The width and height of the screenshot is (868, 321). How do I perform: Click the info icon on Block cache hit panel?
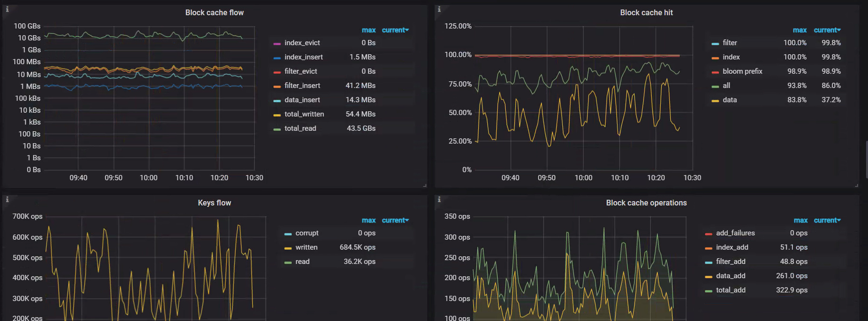tap(439, 9)
